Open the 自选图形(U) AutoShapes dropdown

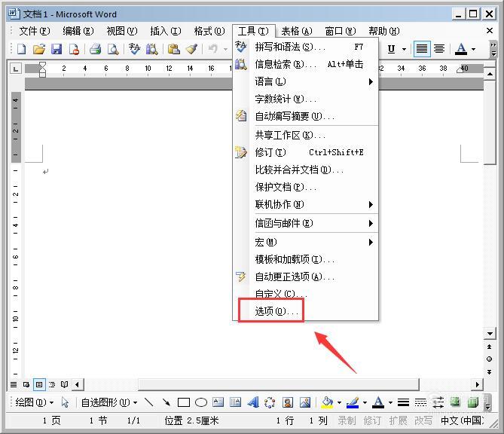pos(109,402)
